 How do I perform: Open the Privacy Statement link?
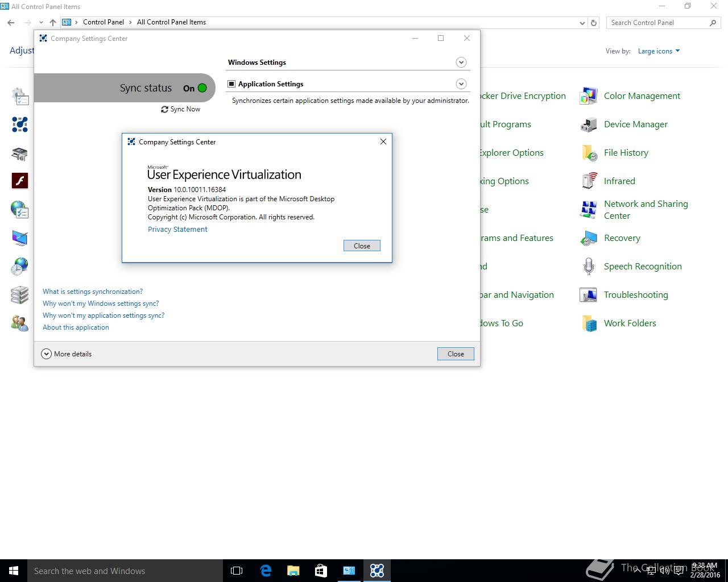pos(177,229)
